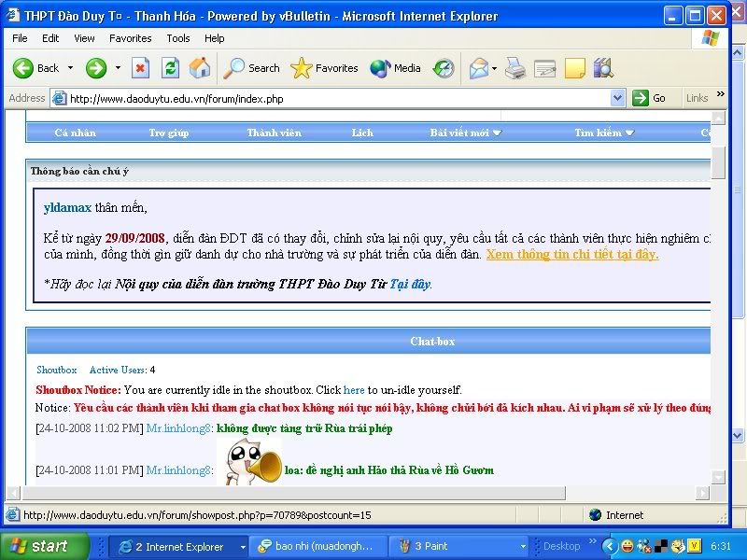This screenshot has width=747, height=560.
Task: Expand the Mail button dropdown arrow
Action: pyautogui.click(x=493, y=68)
